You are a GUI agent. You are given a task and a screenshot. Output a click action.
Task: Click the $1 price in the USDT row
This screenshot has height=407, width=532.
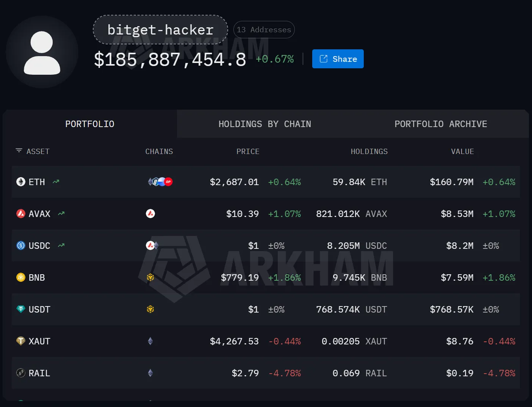(x=253, y=310)
